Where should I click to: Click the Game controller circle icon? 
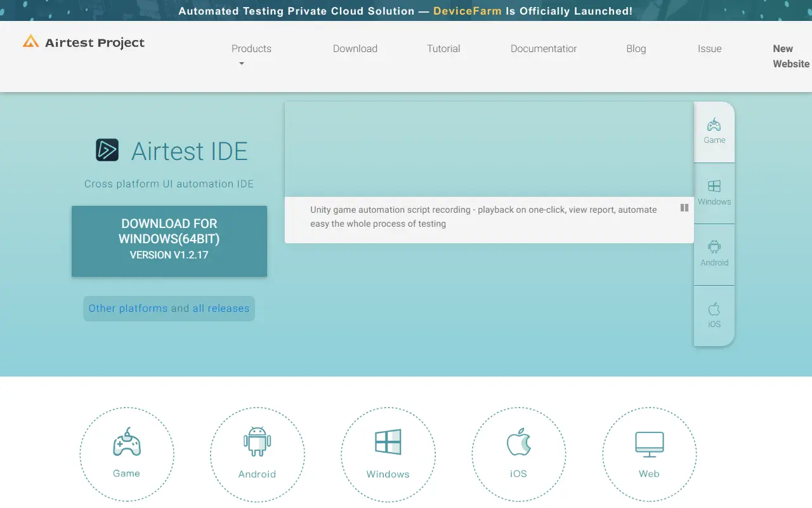(127, 454)
